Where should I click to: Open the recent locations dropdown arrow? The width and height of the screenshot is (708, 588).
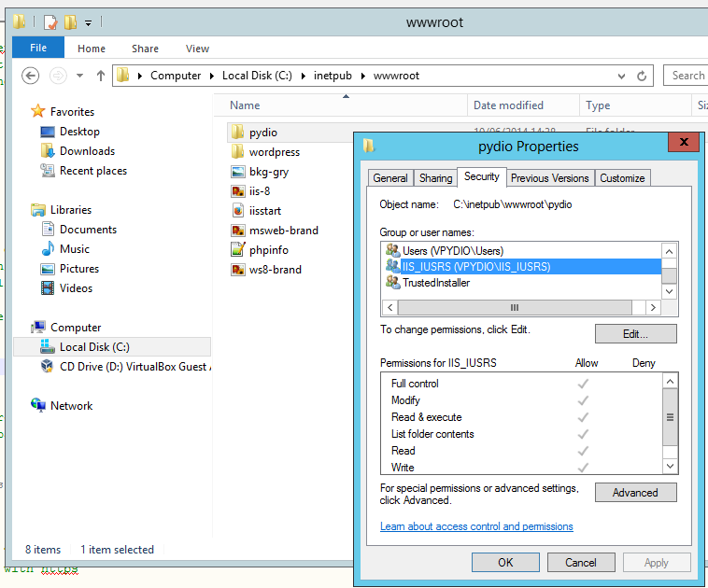click(80, 76)
